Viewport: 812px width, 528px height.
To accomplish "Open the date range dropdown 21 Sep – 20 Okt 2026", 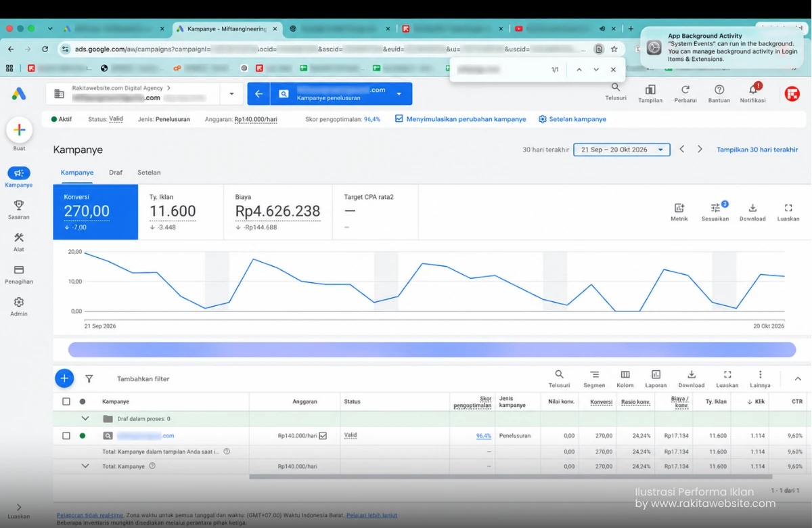I will (622, 150).
